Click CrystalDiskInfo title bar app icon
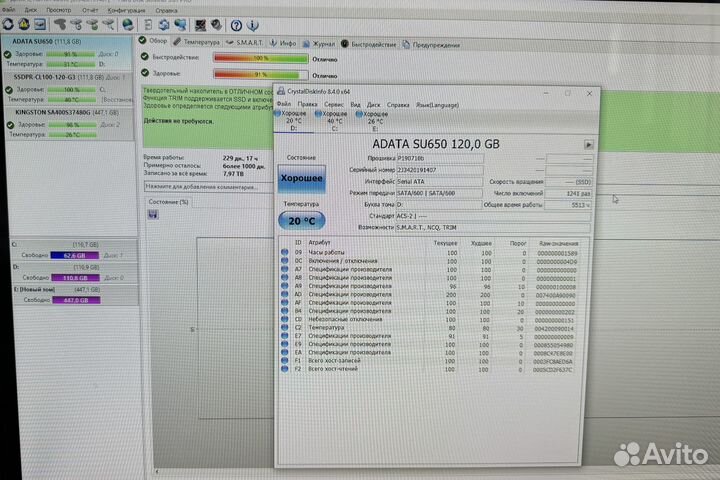720x480 pixels. click(281, 91)
